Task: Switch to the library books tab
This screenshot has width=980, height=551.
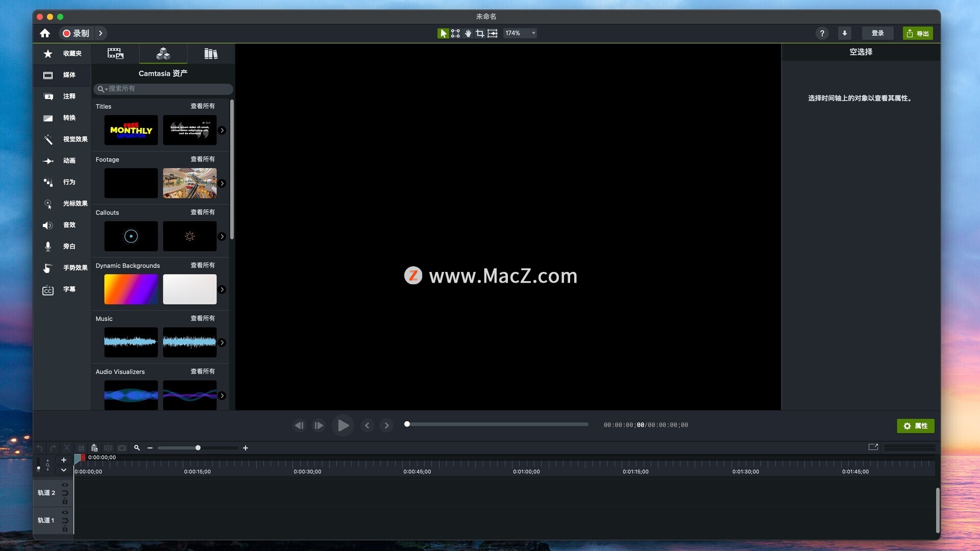Action: tap(211, 54)
